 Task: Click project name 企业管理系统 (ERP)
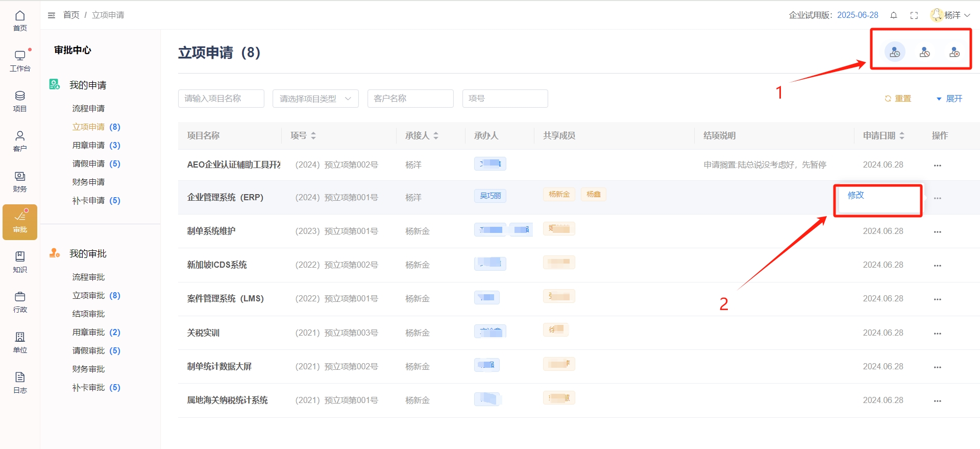(225, 197)
